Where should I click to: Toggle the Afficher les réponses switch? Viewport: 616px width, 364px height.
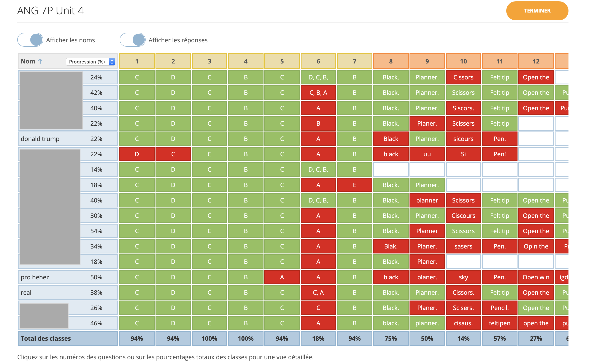tap(132, 40)
